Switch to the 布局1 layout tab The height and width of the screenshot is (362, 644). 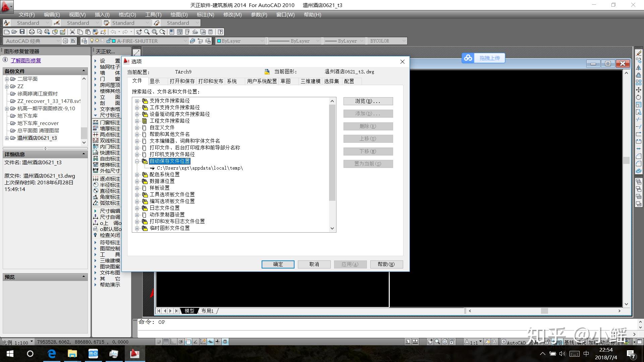(x=208, y=311)
